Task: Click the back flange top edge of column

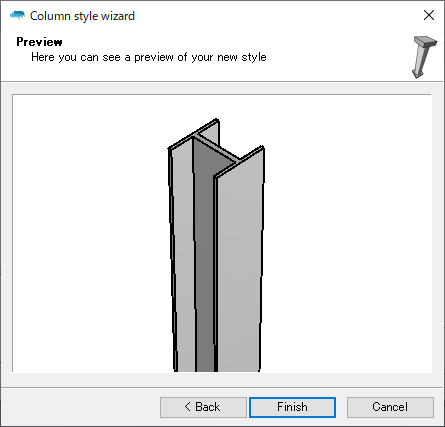Action: pyautogui.click(x=193, y=133)
